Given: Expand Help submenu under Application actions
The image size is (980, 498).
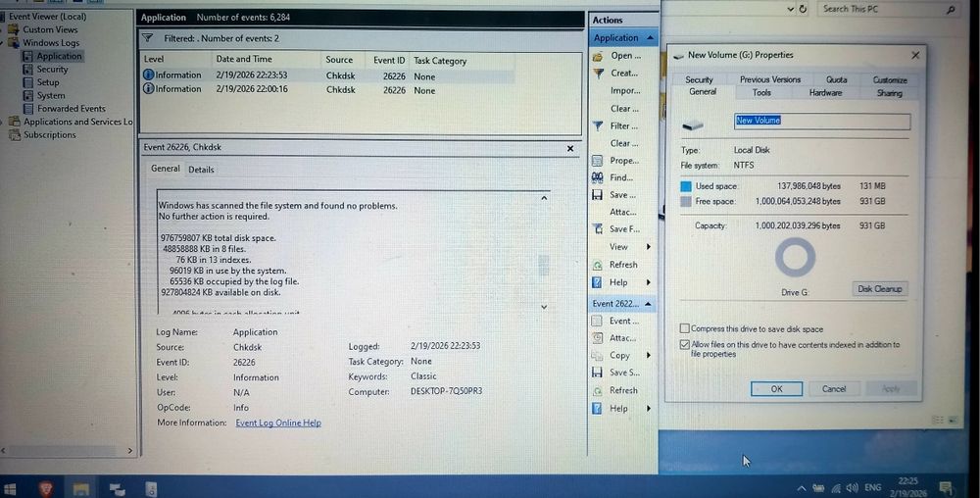Looking at the screenshot, I should [648, 282].
